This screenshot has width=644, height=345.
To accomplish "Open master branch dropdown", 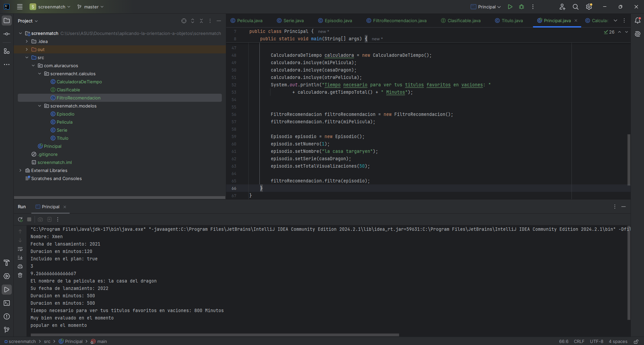I will pos(91,7).
